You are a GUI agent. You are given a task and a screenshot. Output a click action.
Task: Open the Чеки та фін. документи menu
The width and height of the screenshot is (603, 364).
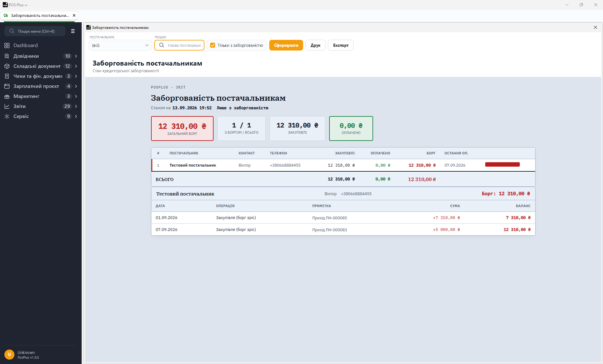[41, 76]
